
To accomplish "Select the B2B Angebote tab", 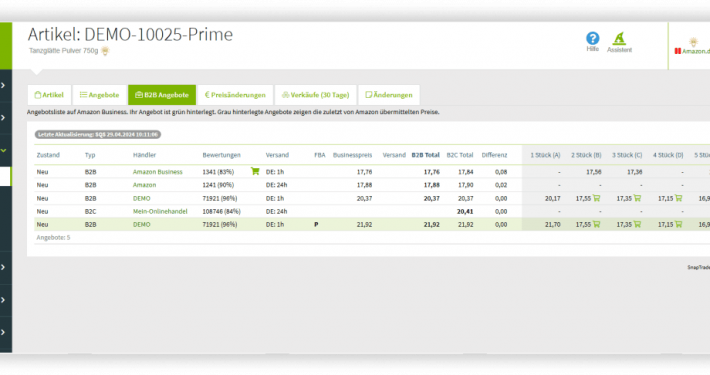I will pos(162,95).
